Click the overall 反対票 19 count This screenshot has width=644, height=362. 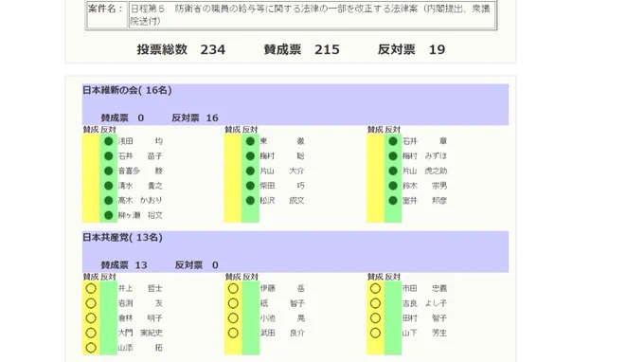coord(411,49)
